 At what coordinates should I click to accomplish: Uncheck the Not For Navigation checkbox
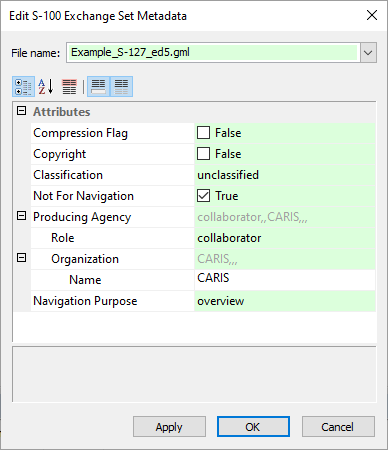click(x=203, y=196)
